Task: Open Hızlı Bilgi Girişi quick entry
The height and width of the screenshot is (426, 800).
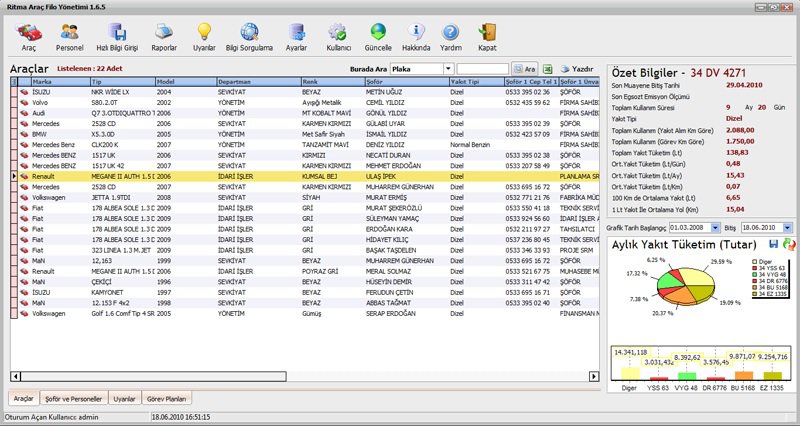Action: pyautogui.click(x=117, y=37)
